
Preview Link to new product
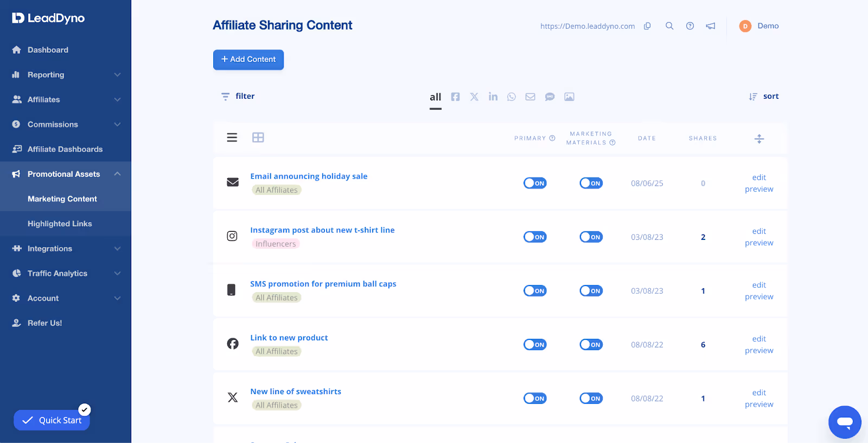pyautogui.click(x=759, y=351)
